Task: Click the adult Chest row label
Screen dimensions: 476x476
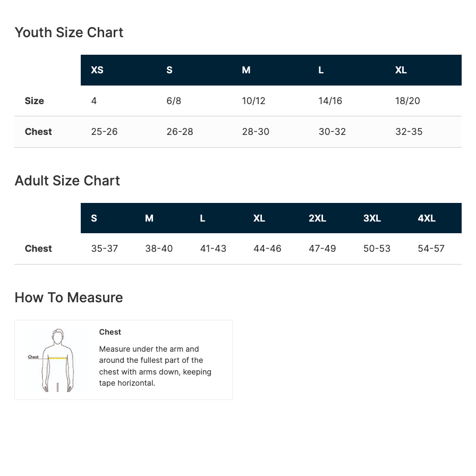Action: tap(38, 249)
